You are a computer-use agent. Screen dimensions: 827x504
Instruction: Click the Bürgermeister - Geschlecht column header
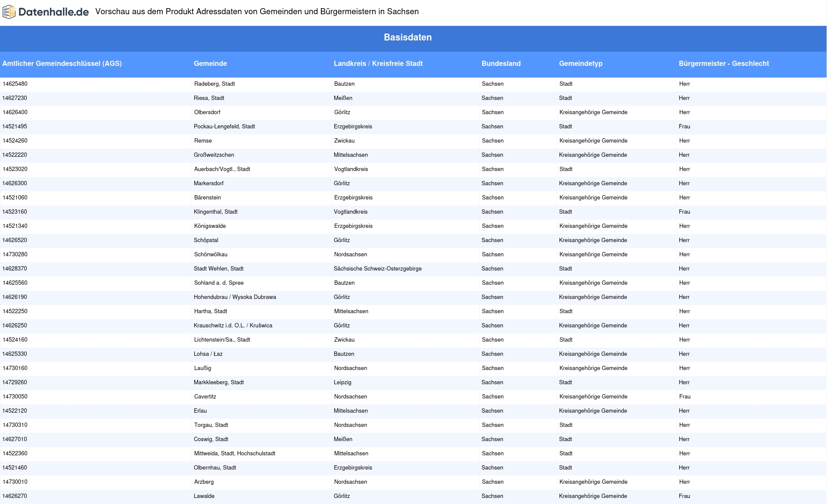coord(724,63)
